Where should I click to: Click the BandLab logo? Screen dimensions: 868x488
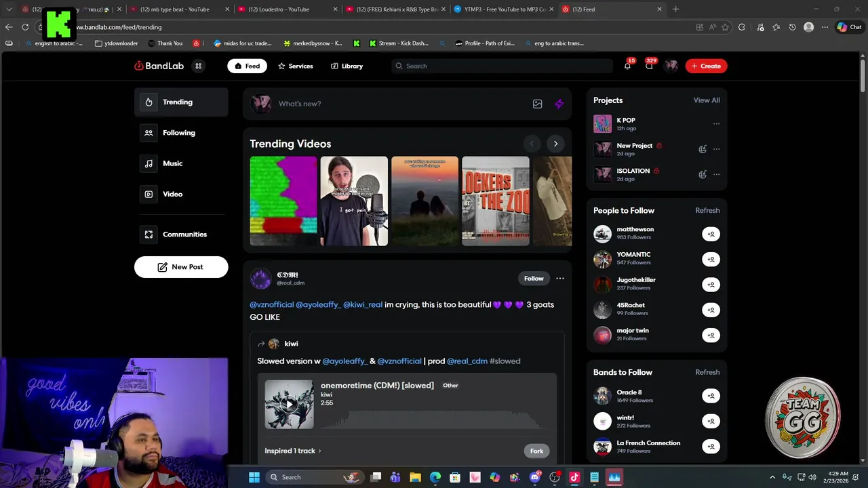tap(159, 66)
